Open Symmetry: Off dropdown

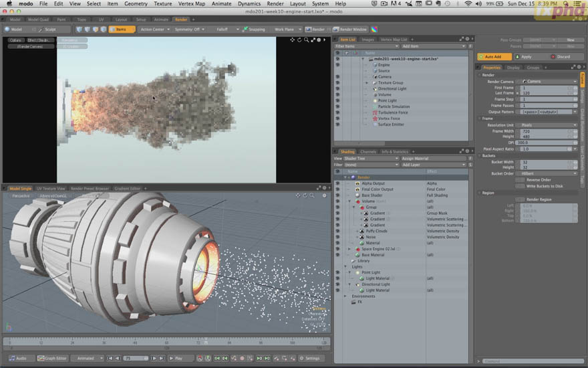(x=189, y=29)
